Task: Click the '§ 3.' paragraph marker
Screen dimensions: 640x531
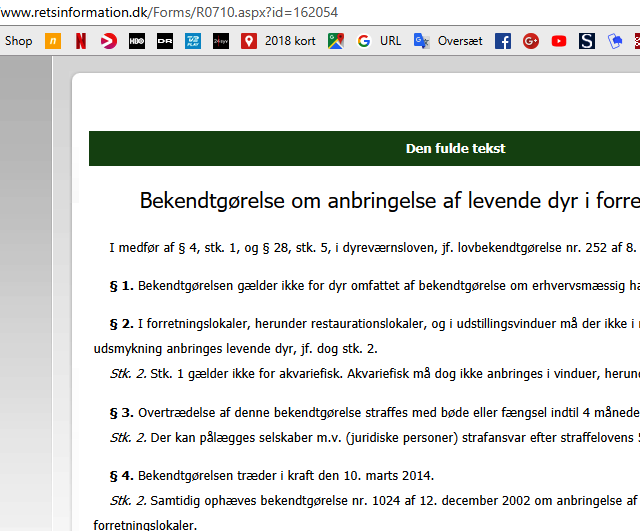Action: tap(122, 413)
